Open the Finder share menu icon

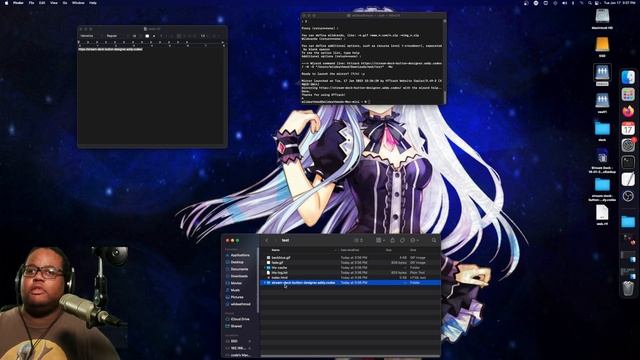pyautogui.click(x=393, y=240)
